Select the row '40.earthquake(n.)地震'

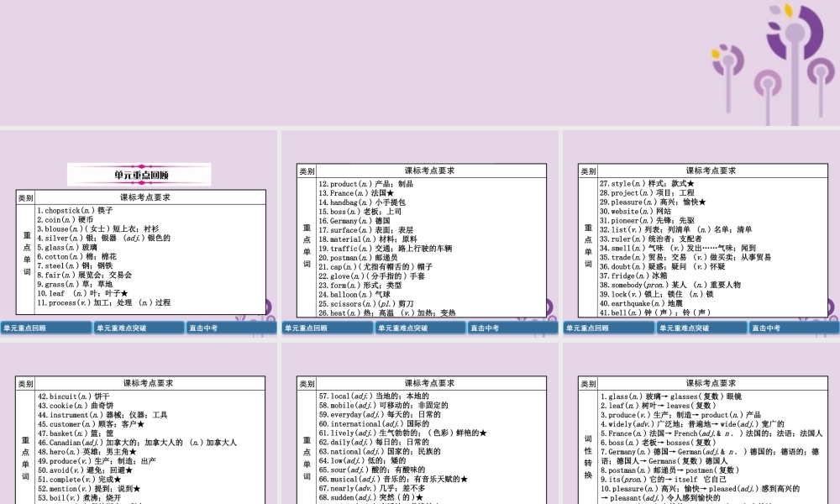(641, 303)
